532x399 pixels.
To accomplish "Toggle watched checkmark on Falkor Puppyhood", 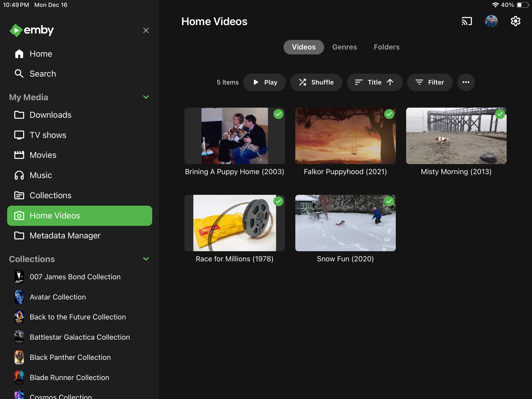I will (389, 114).
